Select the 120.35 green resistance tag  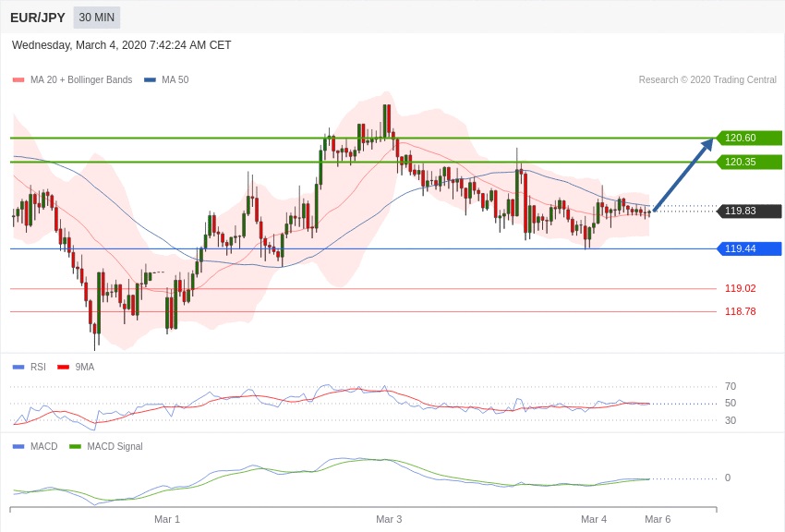tap(749, 163)
